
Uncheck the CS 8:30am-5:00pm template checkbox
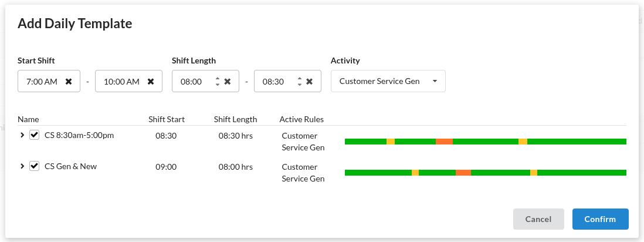[x=34, y=135]
